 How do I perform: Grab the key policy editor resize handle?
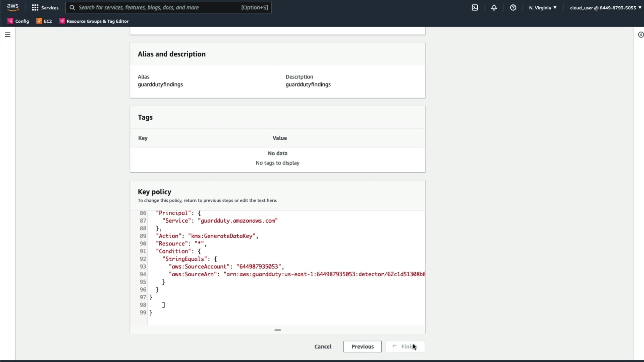(277, 330)
